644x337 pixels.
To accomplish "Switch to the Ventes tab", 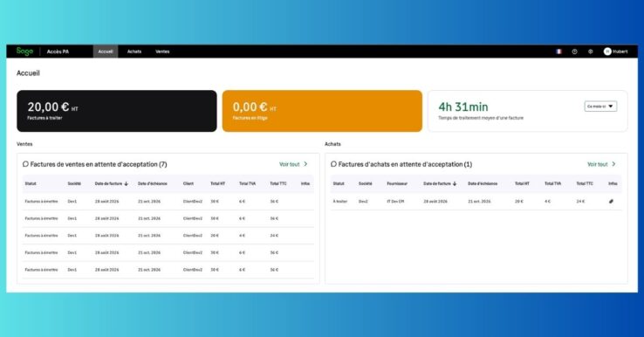I will [162, 52].
